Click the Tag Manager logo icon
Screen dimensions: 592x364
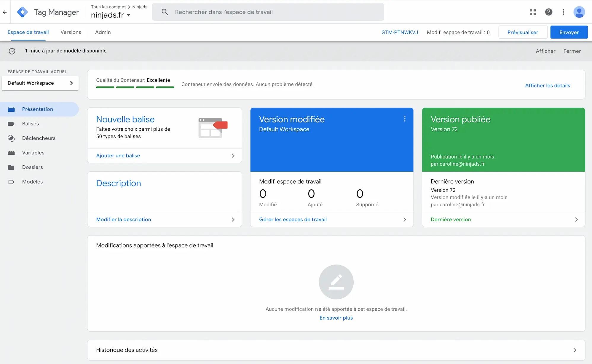pos(23,12)
